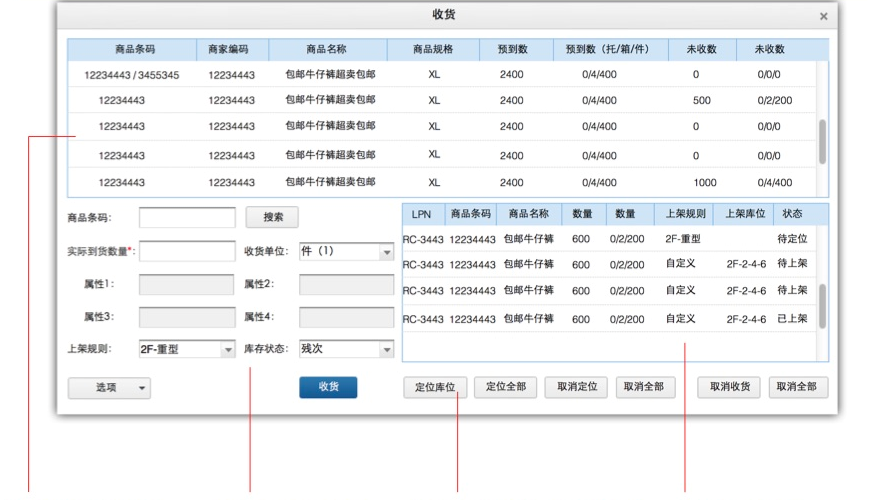The height and width of the screenshot is (500, 886).
Task: Open the 库存状态 dropdown
Action: 346,349
